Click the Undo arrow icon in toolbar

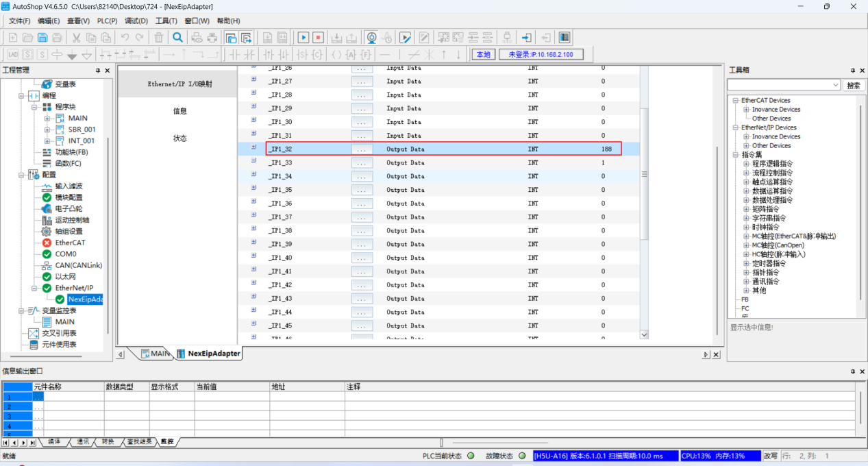point(125,38)
